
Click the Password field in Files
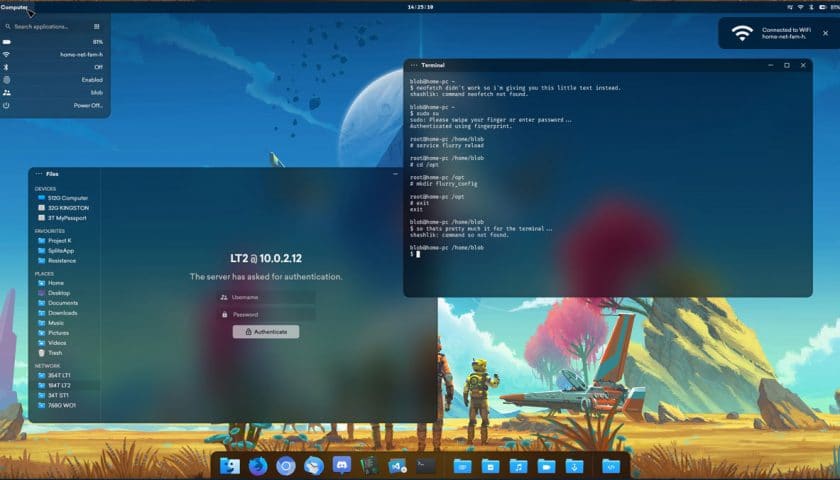click(266, 314)
